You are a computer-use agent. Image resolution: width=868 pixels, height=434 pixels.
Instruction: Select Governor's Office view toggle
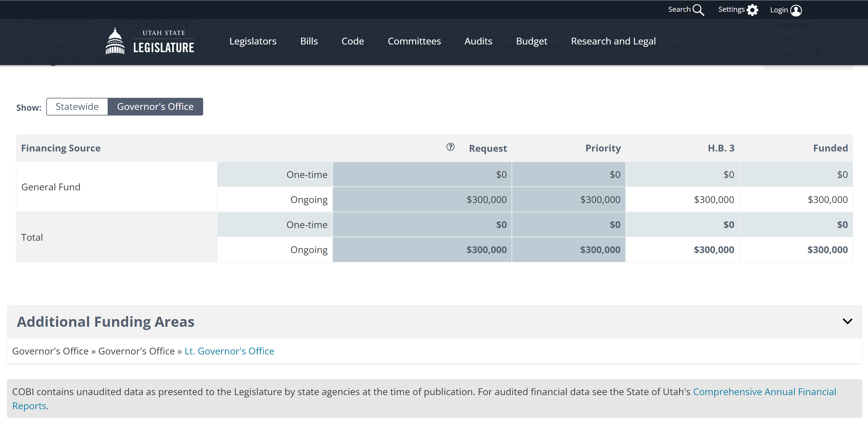pyautogui.click(x=155, y=107)
